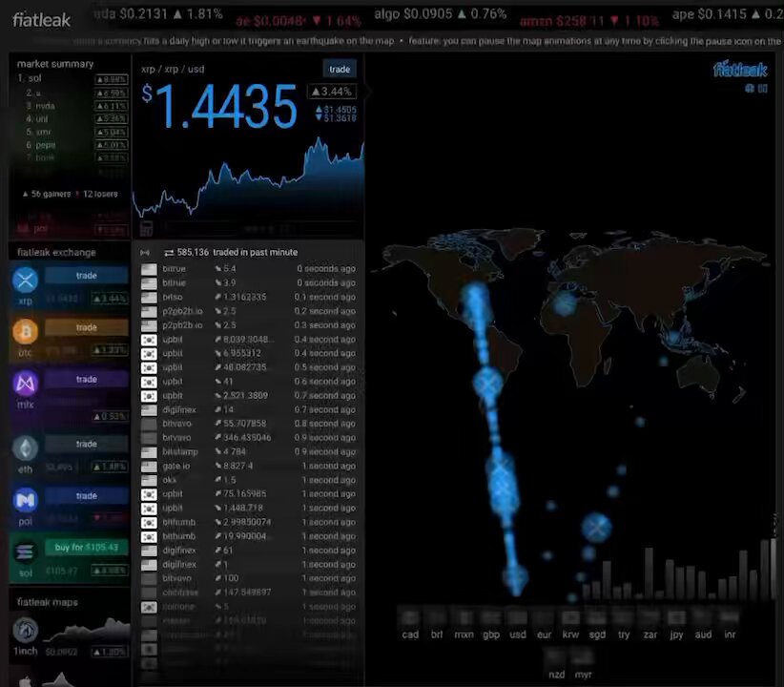
Task: Click the live feed icon beside traded count
Action: pyautogui.click(x=145, y=253)
